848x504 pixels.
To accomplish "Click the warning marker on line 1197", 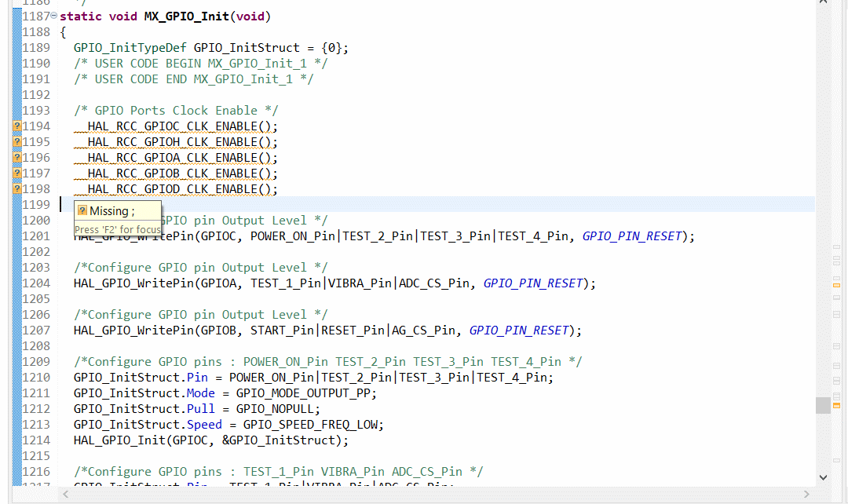I will tap(17, 173).
